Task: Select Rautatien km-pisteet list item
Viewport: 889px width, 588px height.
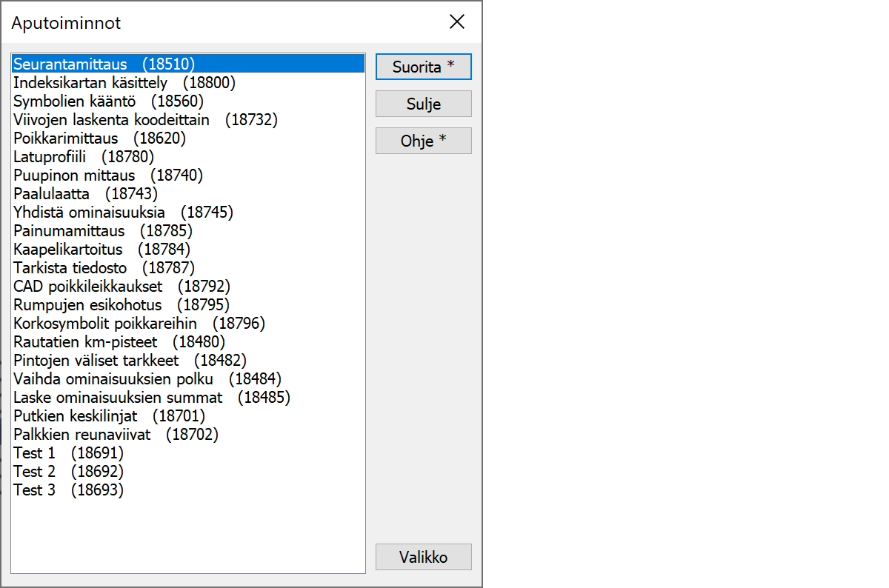Action: 119,342
